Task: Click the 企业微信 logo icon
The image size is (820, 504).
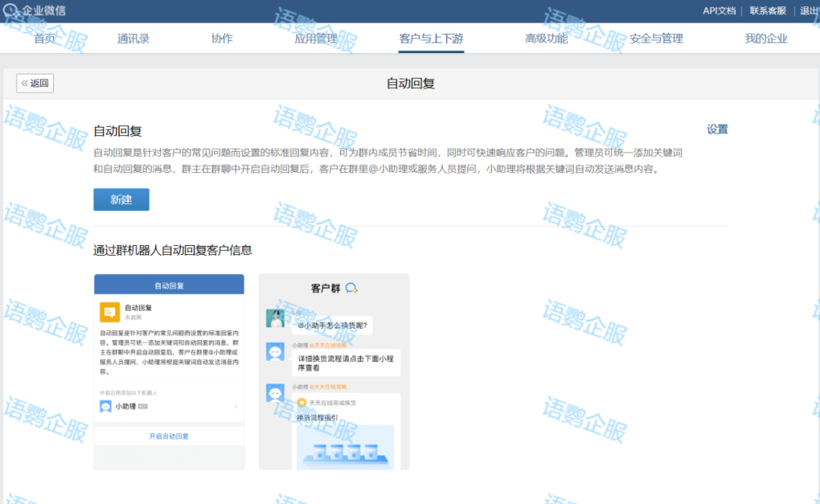Action: (x=11, y=11)
